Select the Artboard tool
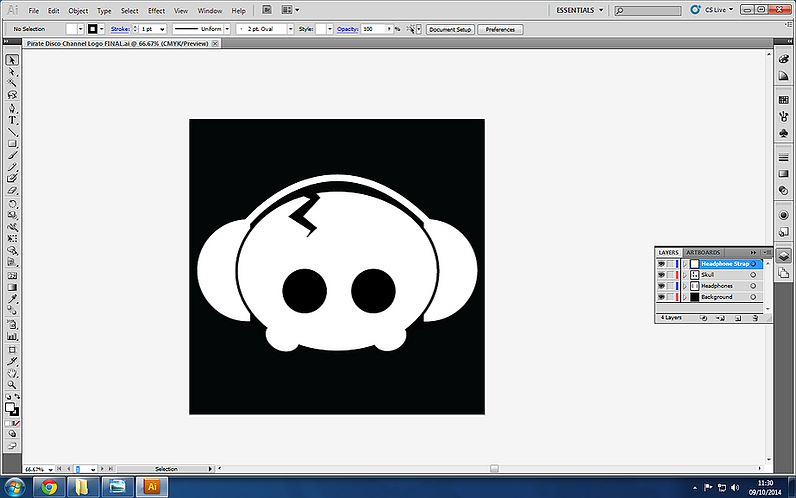 (x=12, y=350)
